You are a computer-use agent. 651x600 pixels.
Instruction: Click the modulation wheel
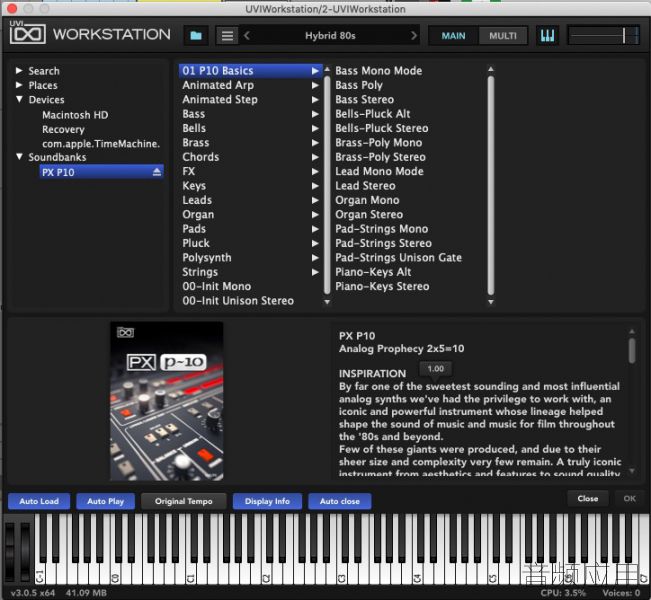25,550
